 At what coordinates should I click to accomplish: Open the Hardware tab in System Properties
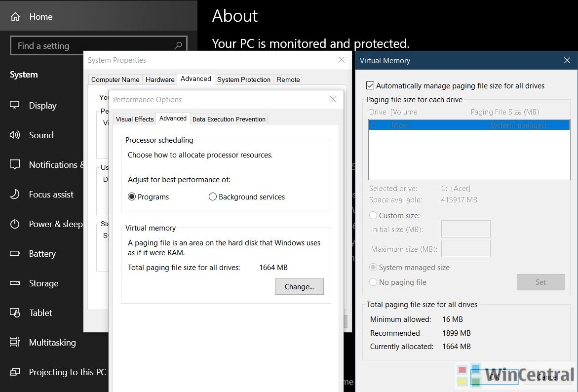[x=159, y=79]
